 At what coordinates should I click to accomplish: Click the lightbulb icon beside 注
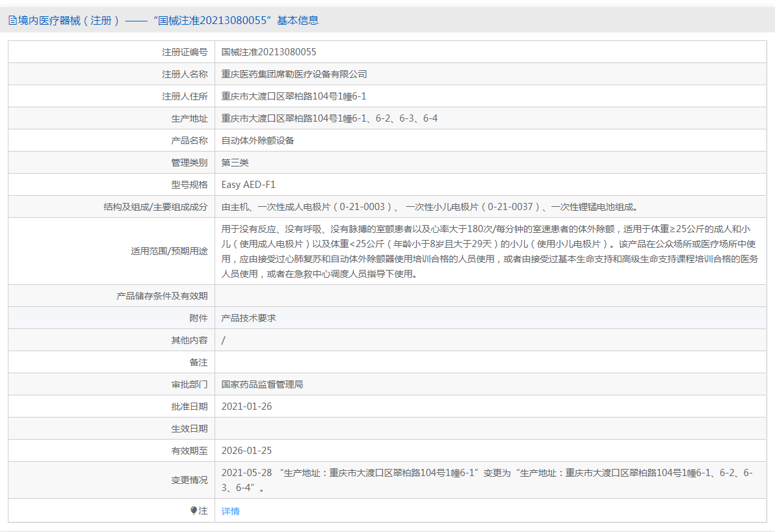194,511
